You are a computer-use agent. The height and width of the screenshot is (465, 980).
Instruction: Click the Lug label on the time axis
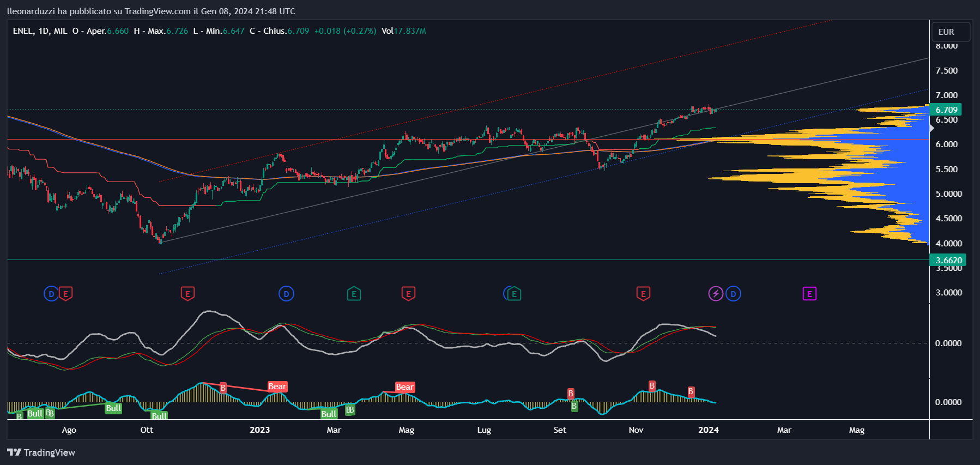[x=484, y=430]
